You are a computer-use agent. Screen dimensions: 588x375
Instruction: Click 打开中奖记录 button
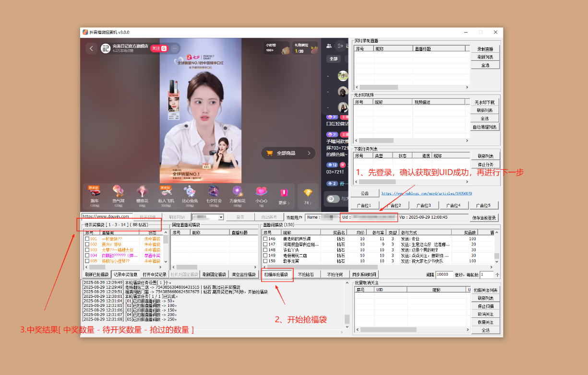[x=154, y=274]
